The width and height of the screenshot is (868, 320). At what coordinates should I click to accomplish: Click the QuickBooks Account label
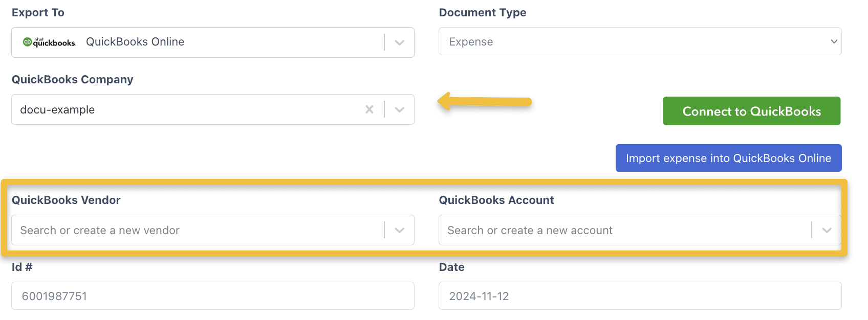click(x=496, y=200)
